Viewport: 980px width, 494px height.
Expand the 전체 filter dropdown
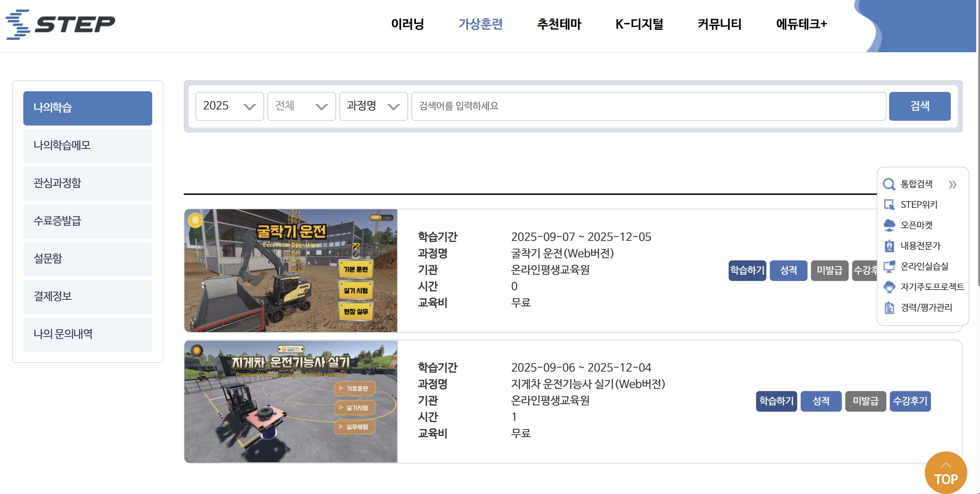click(301, 106)
